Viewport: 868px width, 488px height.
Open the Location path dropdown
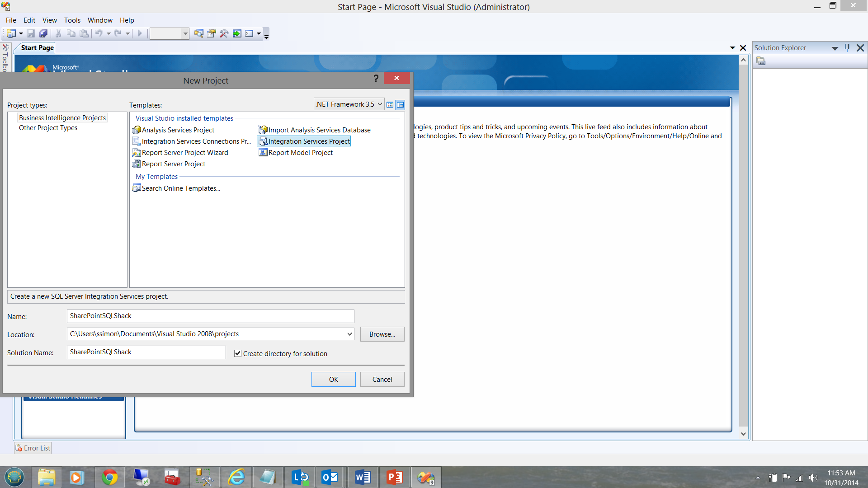point(349,334)
